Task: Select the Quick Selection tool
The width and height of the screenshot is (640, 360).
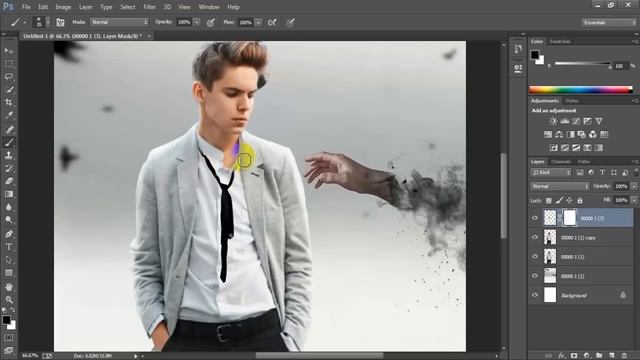Action: (9, 89)
